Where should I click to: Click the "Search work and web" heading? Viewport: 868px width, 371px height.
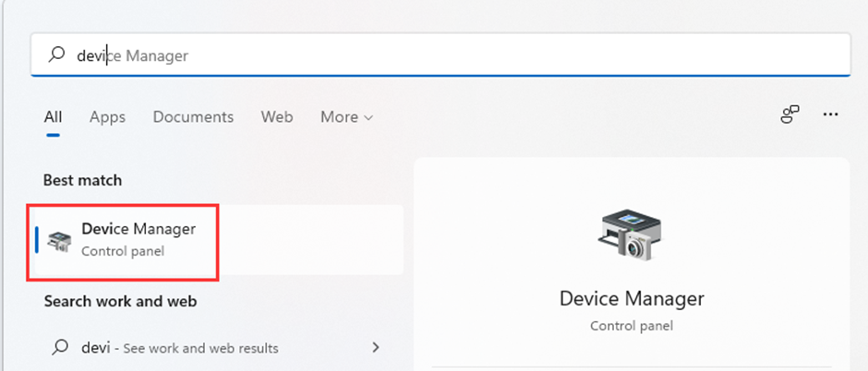coord(120,301)
